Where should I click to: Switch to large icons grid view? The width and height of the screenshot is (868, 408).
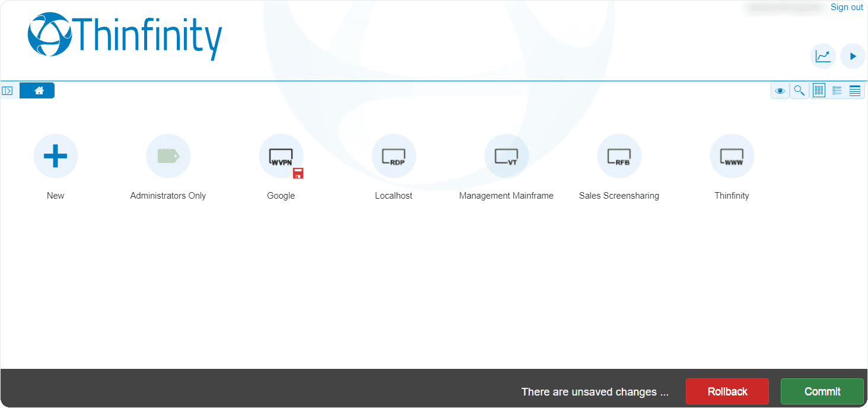[x=819, y=91]
